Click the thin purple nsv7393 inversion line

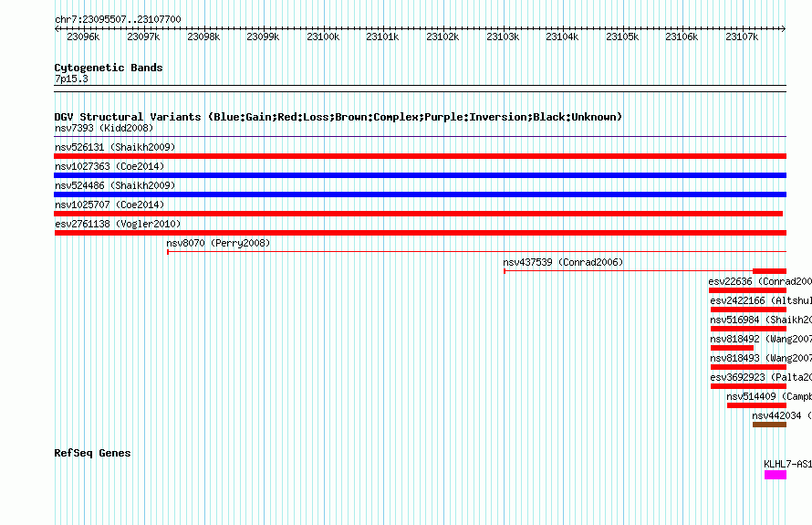click(420, 137)
